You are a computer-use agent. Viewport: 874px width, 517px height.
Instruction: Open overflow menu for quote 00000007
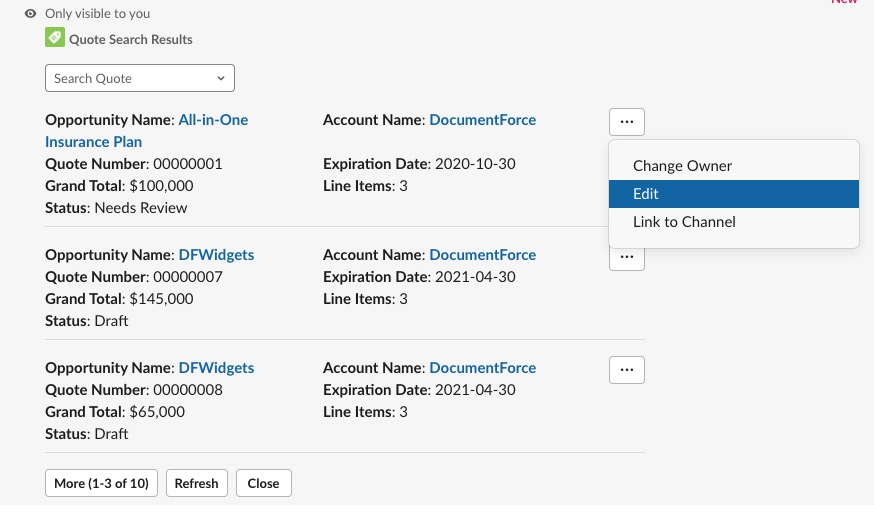click(627, 259)
